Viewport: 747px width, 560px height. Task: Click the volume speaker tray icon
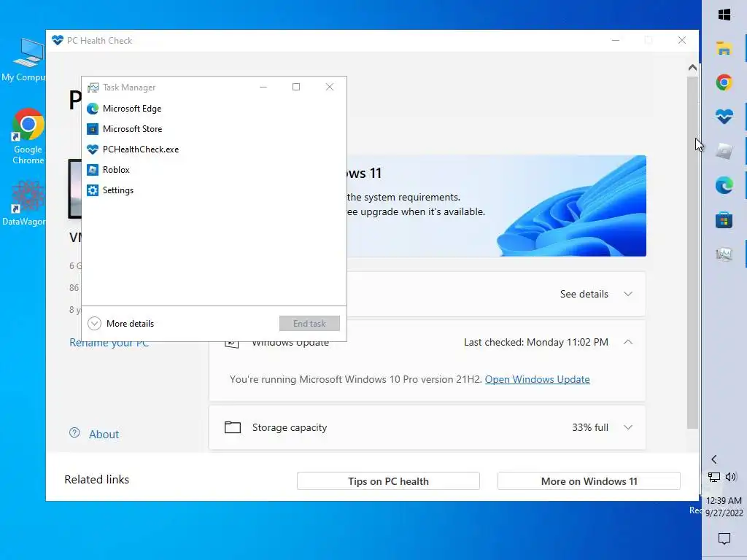(x=731, y=477)
